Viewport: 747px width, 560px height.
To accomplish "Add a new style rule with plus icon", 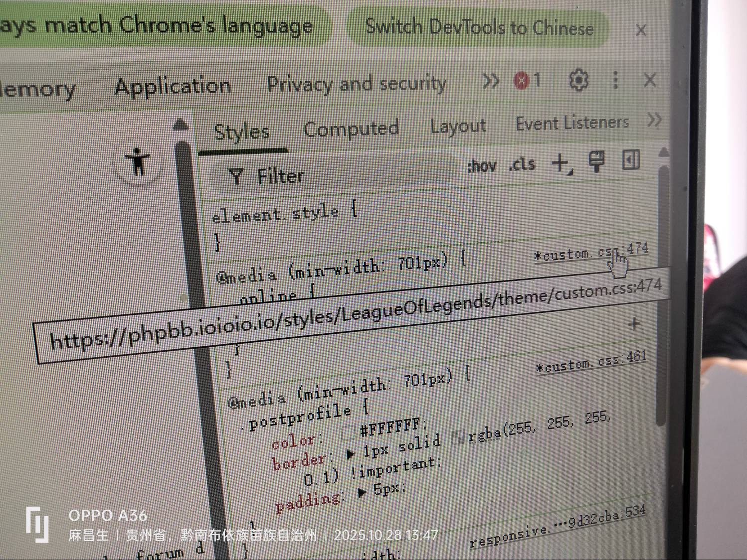I will tap(561, 163).
